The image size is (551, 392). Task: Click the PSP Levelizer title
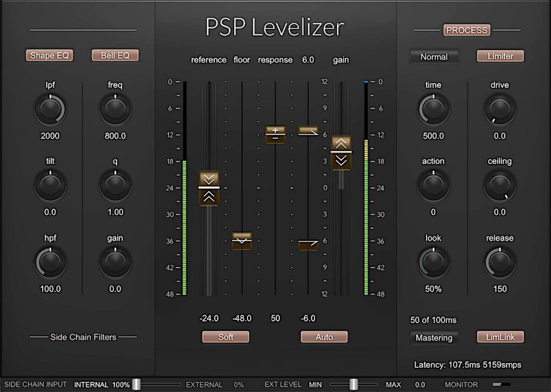[x=274, y=27]
